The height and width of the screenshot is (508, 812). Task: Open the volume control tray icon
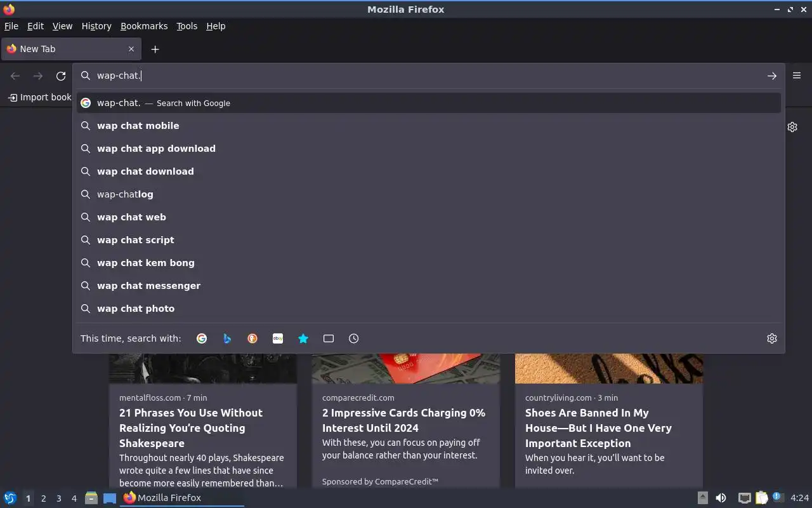pos(721,498)
